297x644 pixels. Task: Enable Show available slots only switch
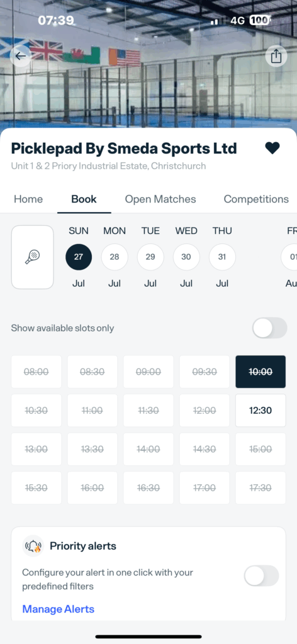pyautogui.click(x=269, y=328)
